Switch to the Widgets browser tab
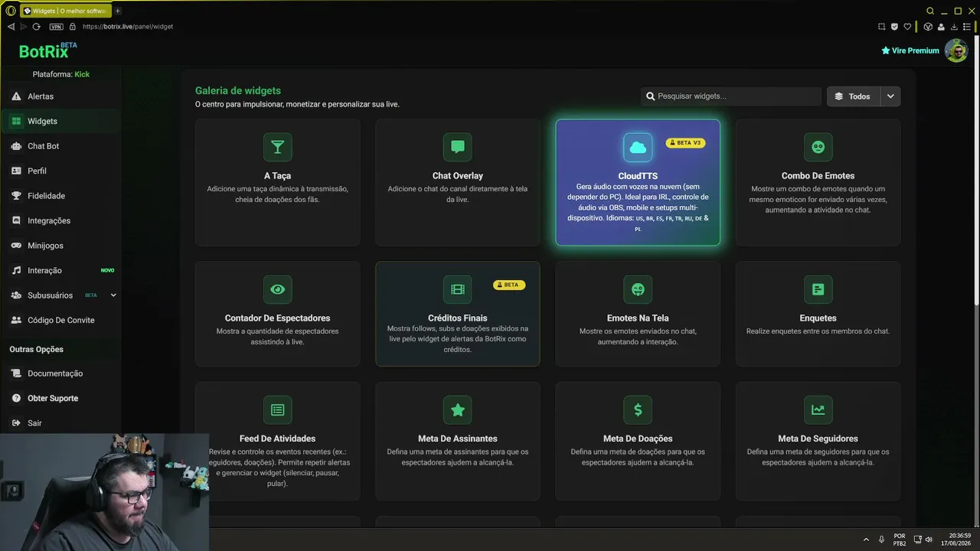Screen dimensions: 980x551 [65, 11]
